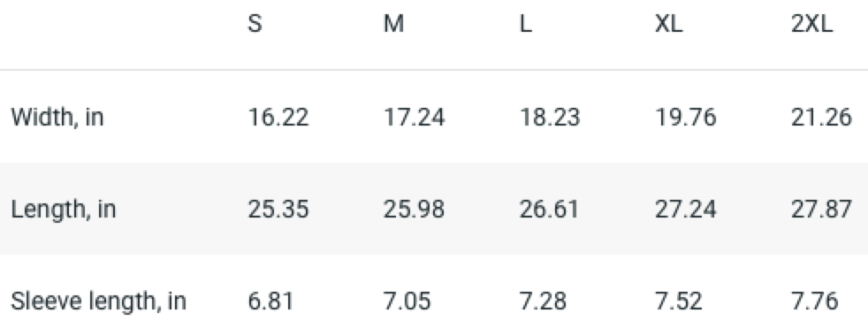Click the 16.22 width value for S
Screen dimensions: 868x336
(x=278, y=118)
